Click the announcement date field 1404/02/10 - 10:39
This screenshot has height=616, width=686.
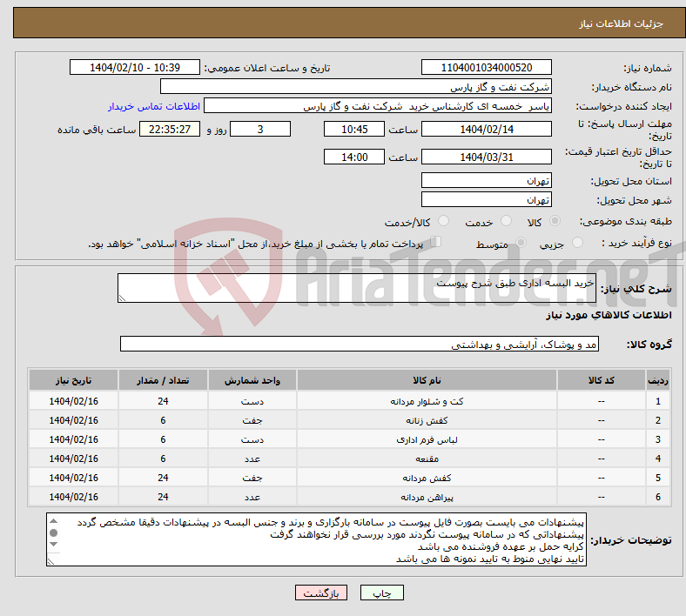click(x=135, y=68)
